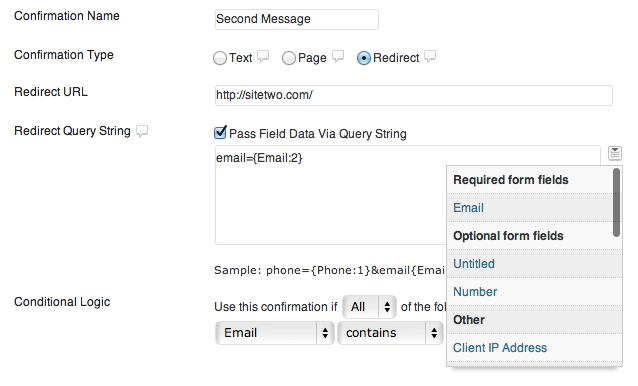Open the contains operator dropdown
This screenshot has height=386, width=638.
pos(390,333)
